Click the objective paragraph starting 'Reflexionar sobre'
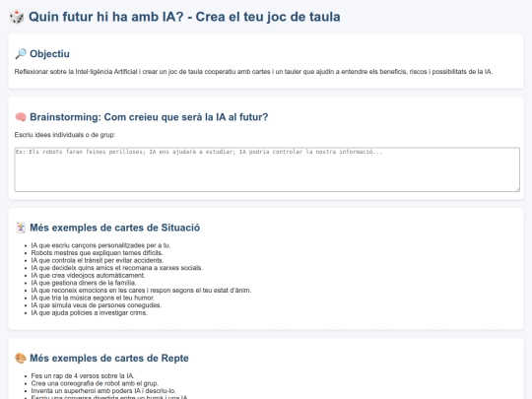 [x=253, y=72]
